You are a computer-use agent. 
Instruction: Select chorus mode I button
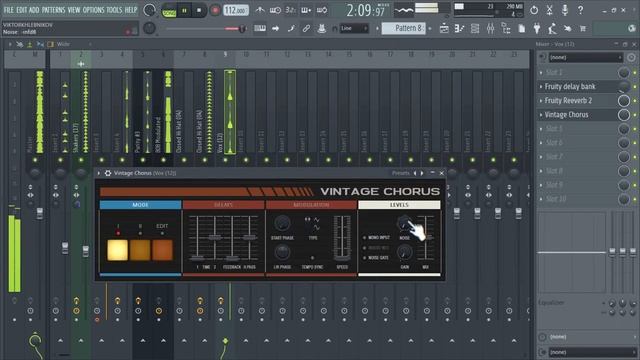point(118,250)
